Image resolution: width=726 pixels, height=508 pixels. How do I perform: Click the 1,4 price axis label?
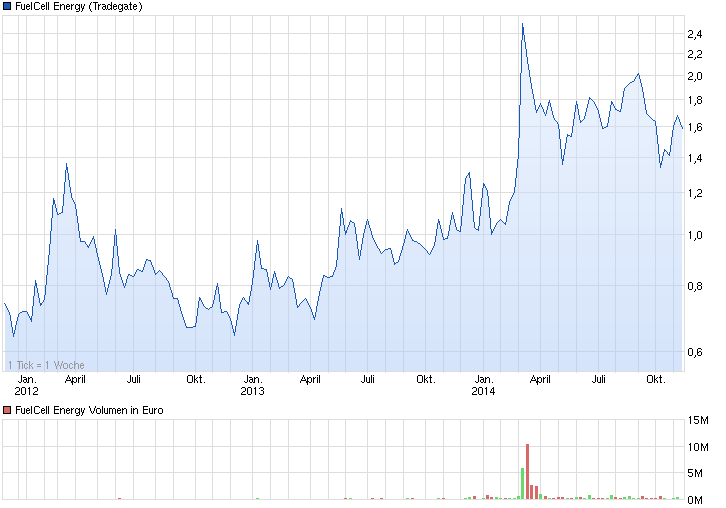(x=695, y=158)
